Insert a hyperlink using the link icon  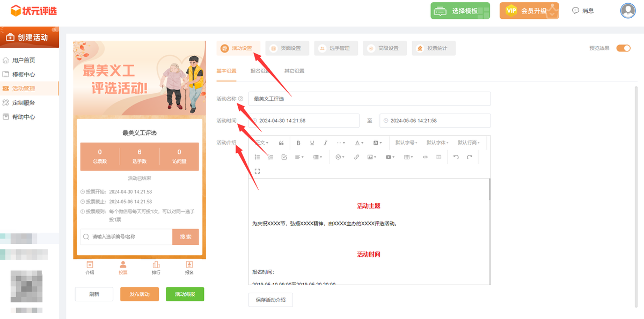click(x=356, y=157)
